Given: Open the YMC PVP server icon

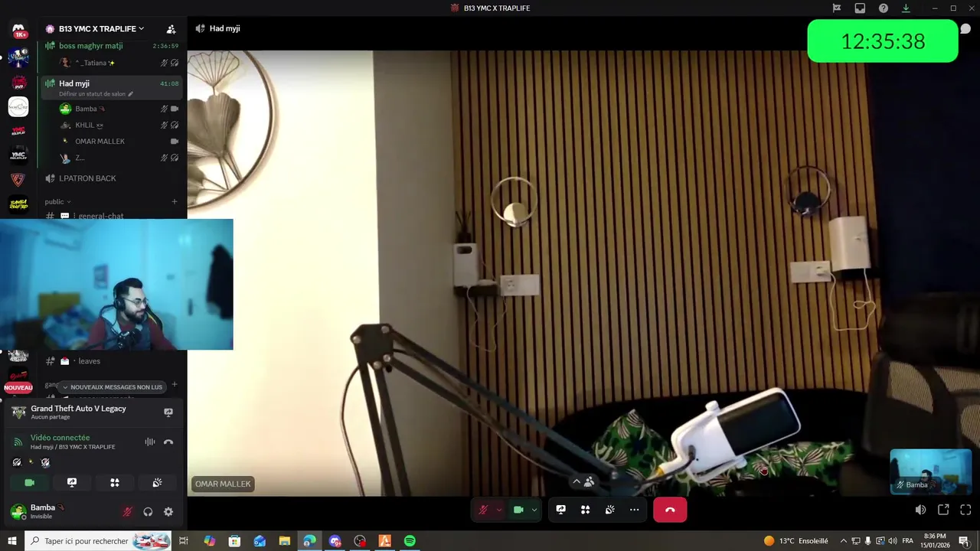Looking at the screenshot, I should tap(18, 82).
